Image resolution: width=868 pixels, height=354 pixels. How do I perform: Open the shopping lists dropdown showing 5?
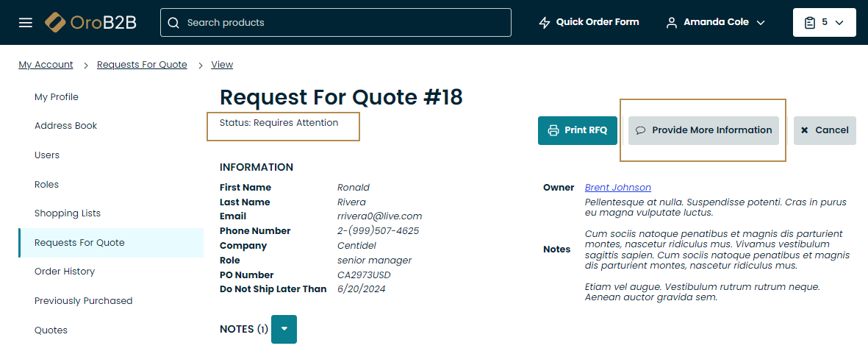tap(824, 23)
